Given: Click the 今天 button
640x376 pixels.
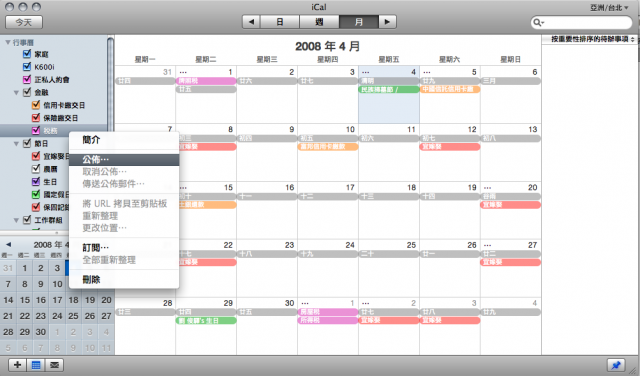Looking at the screenshot, I should pos(24,22).
